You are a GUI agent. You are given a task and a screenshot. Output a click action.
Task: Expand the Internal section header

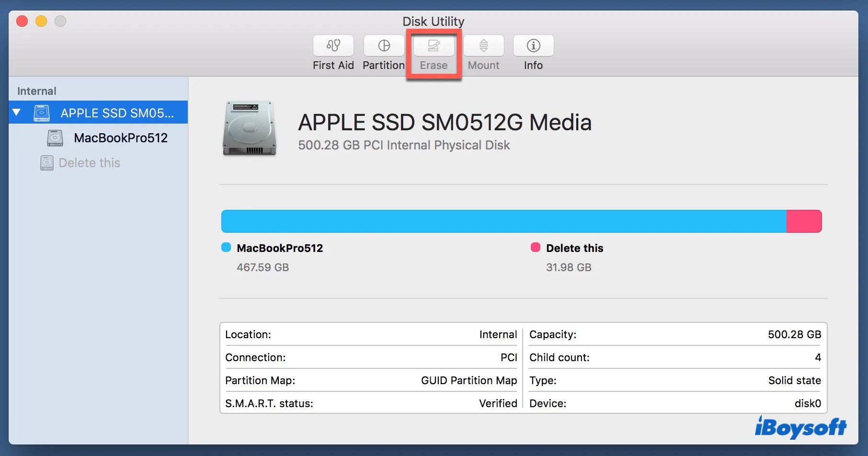click(x=36, y=91)
